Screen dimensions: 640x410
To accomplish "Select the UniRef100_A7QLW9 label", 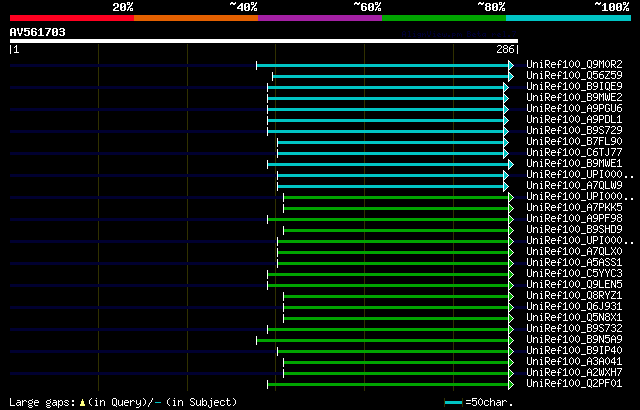I will coord(574,186).
